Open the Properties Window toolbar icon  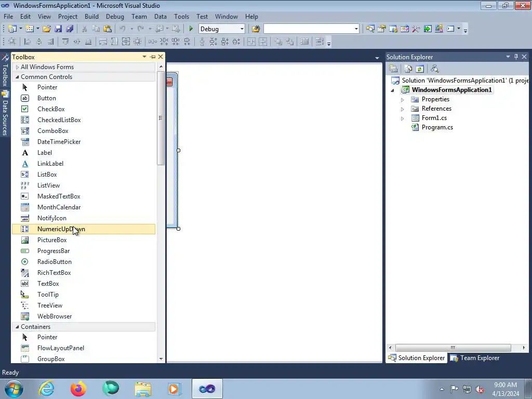[382, 29]
